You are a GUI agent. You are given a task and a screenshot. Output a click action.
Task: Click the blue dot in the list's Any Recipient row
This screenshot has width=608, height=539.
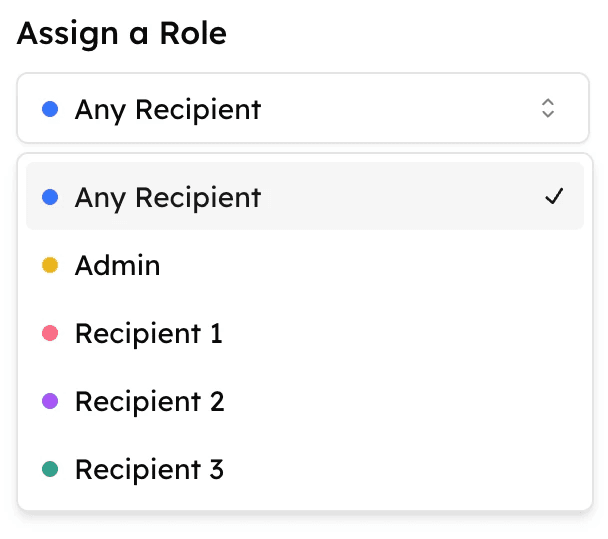click(x=50, y=197)
